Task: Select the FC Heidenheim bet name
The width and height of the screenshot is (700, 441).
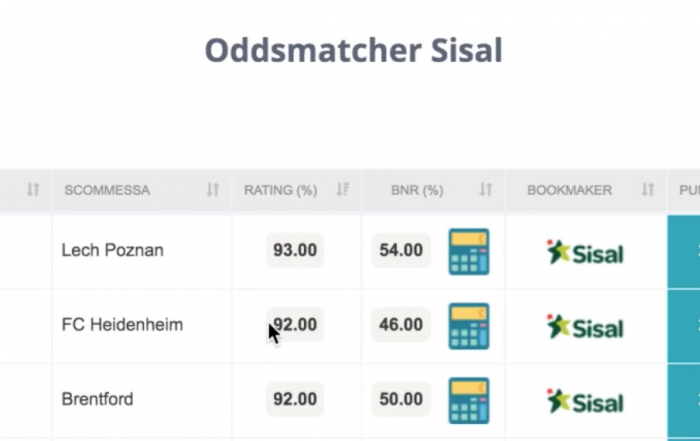Action: [122, 325]
